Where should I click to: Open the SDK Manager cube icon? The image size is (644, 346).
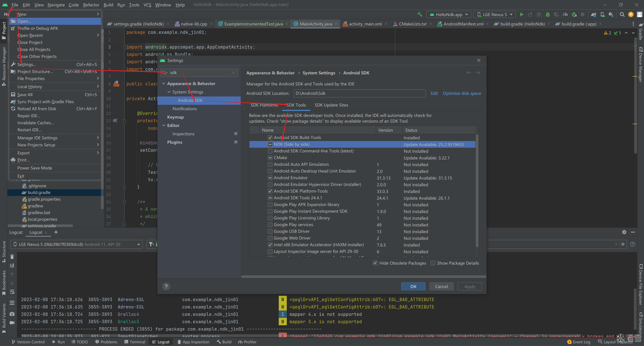tap(611, 14)
